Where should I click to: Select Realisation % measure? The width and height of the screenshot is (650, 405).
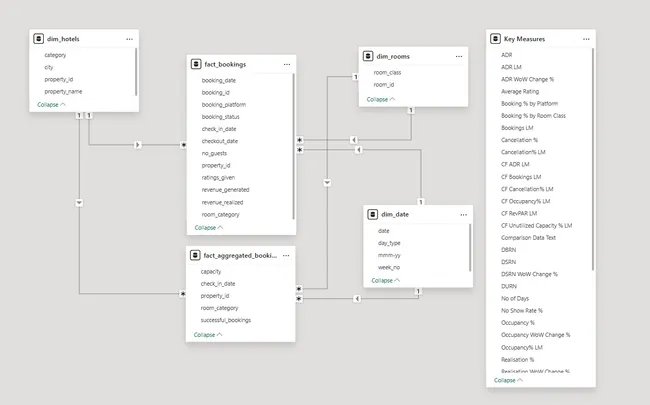pyautogui.click(x=517, y=359)
